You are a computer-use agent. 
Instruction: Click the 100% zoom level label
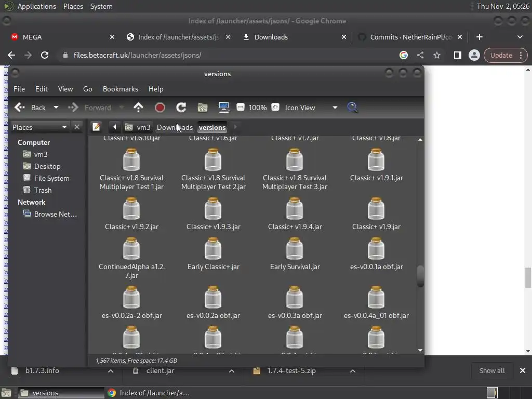258,108
